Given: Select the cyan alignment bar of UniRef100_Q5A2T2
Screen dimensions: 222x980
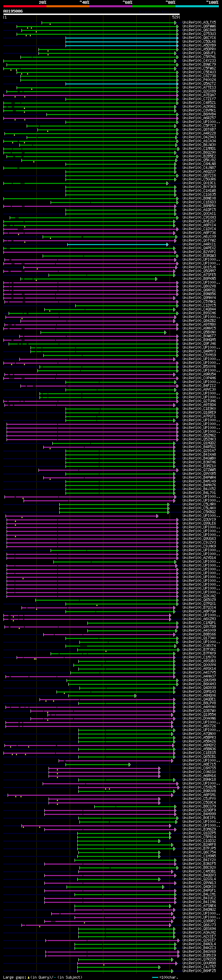Looking at the screenshot, I should tap(122, 84).
